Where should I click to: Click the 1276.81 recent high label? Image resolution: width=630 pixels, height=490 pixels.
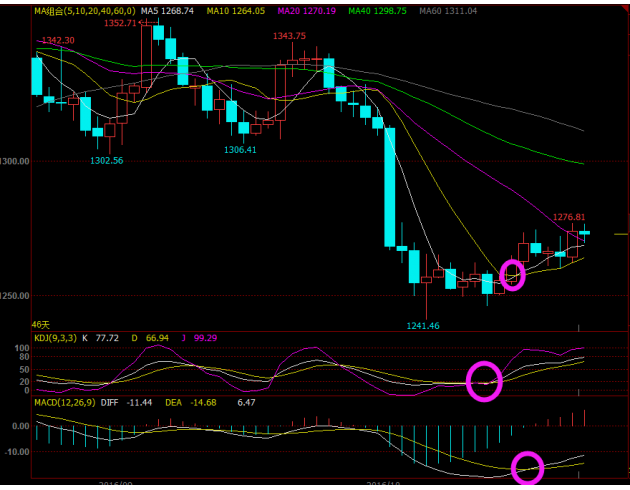(x=569, y=217)
